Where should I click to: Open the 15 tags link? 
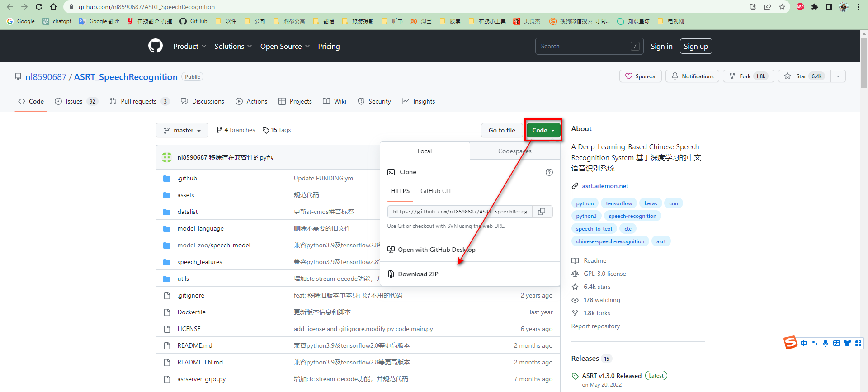[277, 130]
